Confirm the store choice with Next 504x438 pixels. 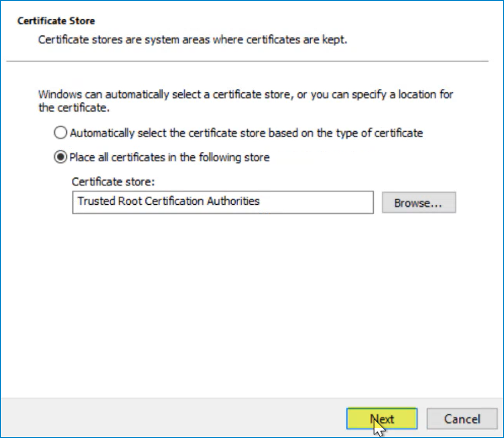coord(382,419)
